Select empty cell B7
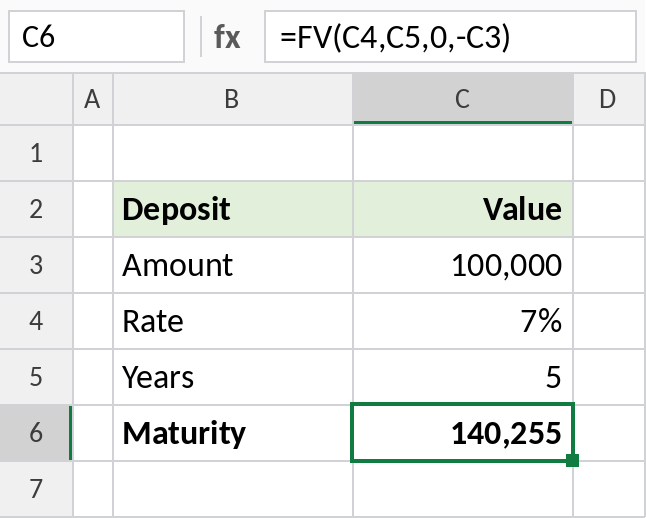 pyautogui.click(x=233, y=489)
